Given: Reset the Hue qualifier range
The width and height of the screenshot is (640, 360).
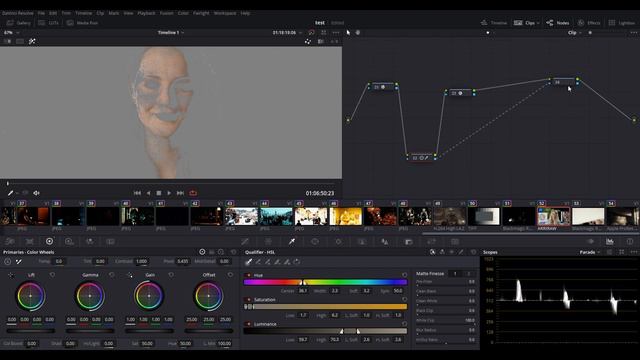Looking at the screenshot, I should (404, 275).
